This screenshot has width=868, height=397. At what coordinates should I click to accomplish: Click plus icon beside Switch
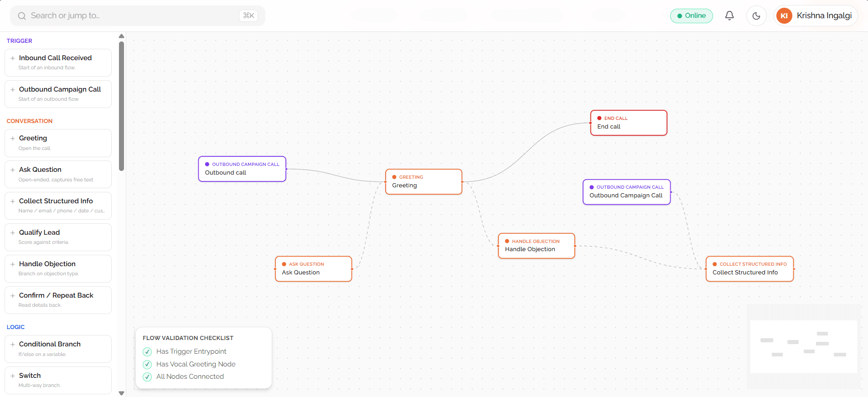click(13, 376)
